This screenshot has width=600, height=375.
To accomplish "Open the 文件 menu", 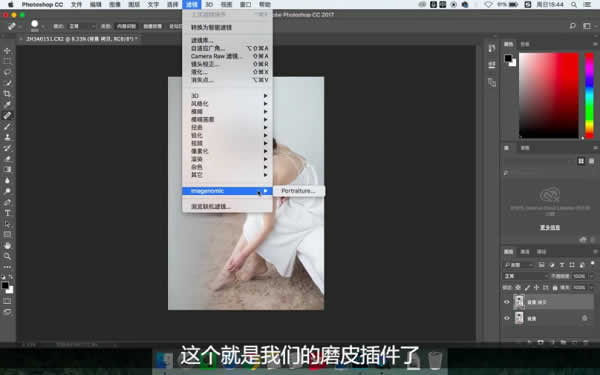I will coord(77,5).
